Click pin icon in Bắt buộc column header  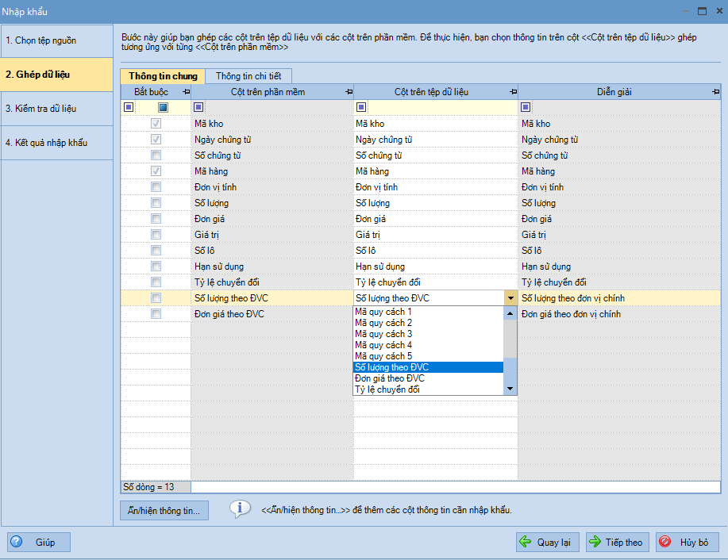click(186, 93)
